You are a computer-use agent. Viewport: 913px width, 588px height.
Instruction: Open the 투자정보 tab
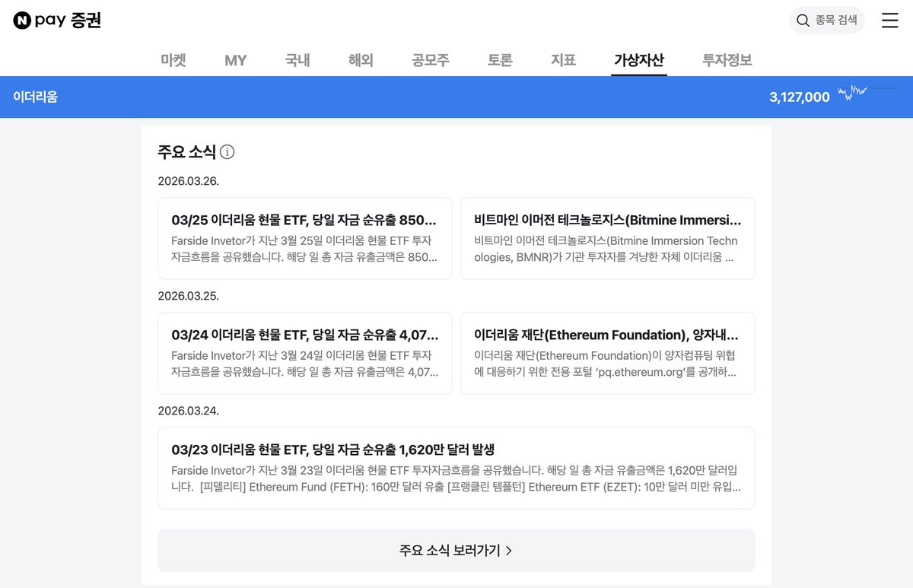tap(727, 60)
